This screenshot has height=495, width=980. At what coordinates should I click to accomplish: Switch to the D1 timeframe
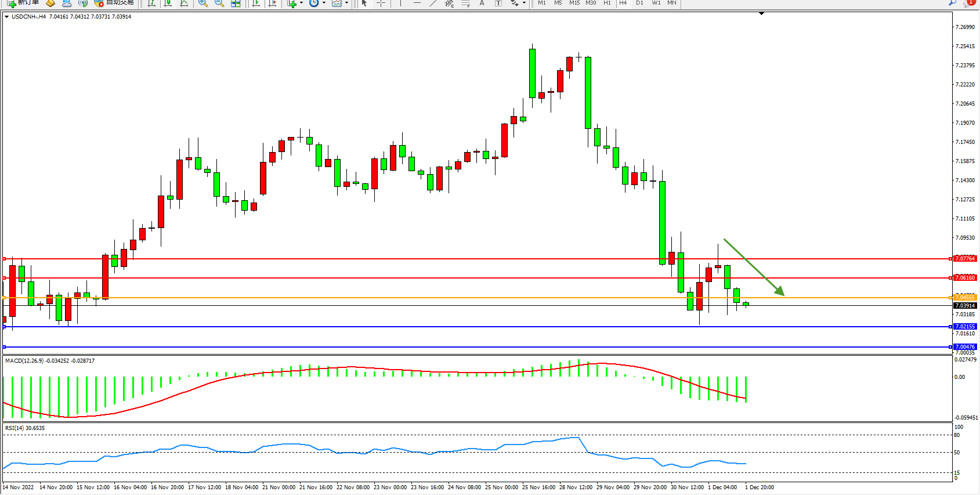(639, 3)
